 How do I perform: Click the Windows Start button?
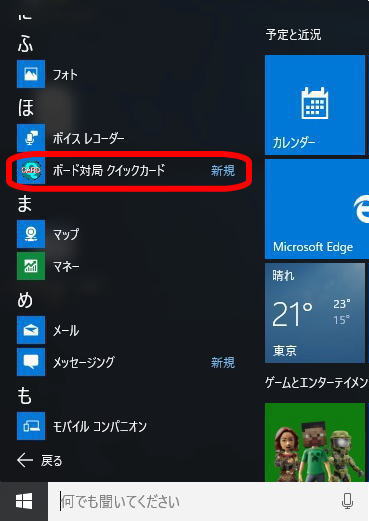(24, 501)
